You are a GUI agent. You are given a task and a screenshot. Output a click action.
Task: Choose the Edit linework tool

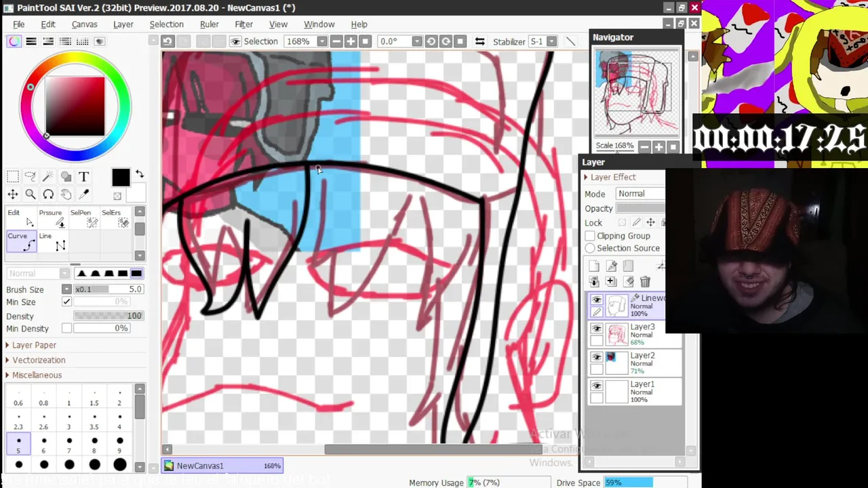[20, 218]
